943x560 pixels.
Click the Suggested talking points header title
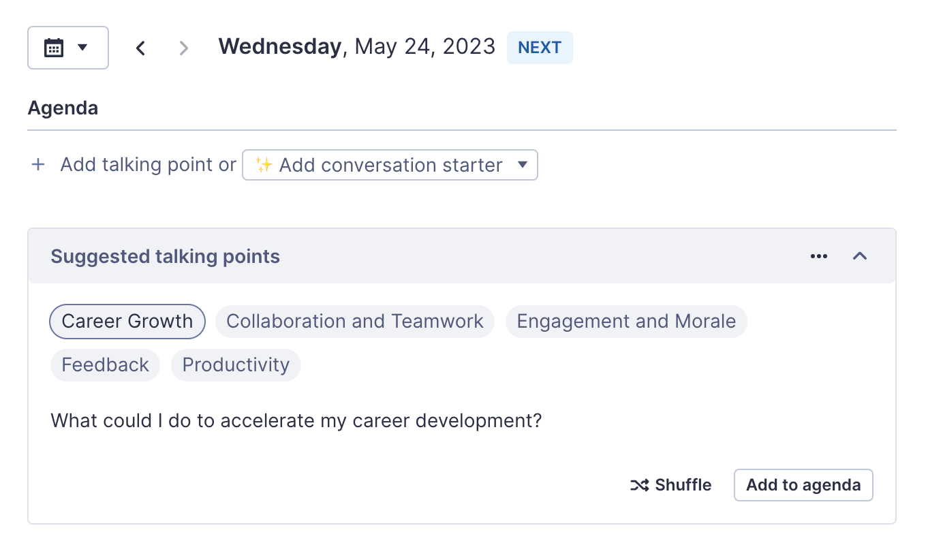click(x=165, y=257)
